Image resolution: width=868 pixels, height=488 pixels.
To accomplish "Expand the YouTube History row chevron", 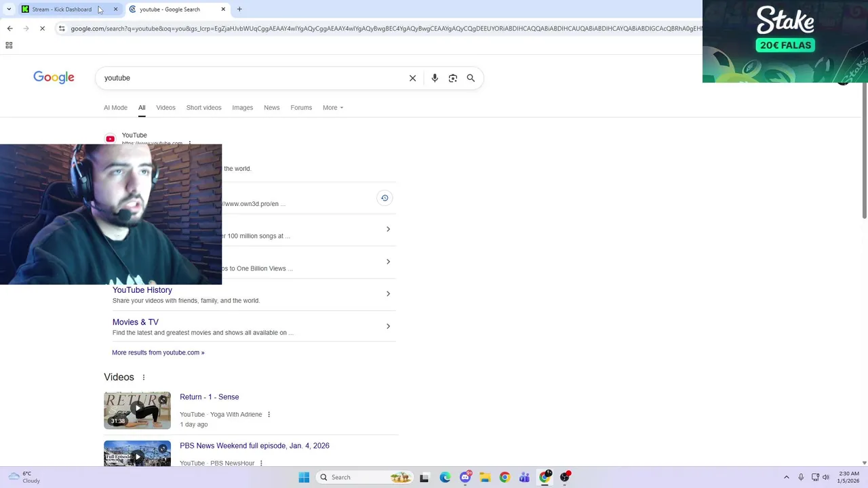I will (388, 294).
